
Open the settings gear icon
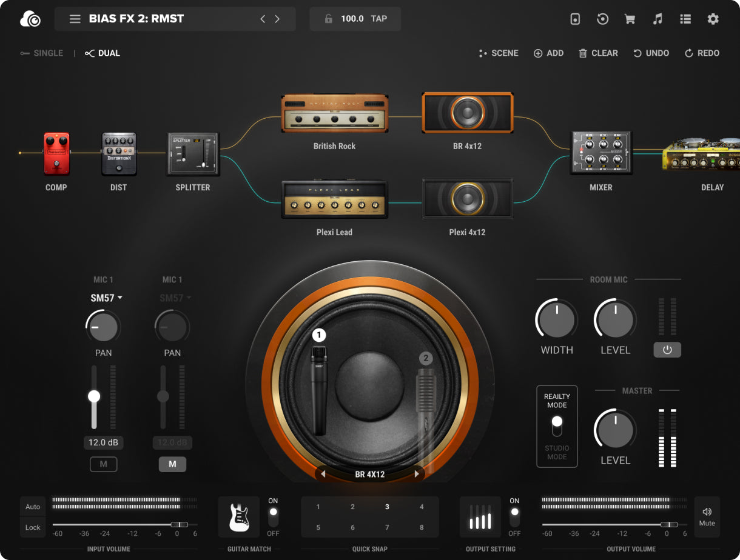pos(713,19)
